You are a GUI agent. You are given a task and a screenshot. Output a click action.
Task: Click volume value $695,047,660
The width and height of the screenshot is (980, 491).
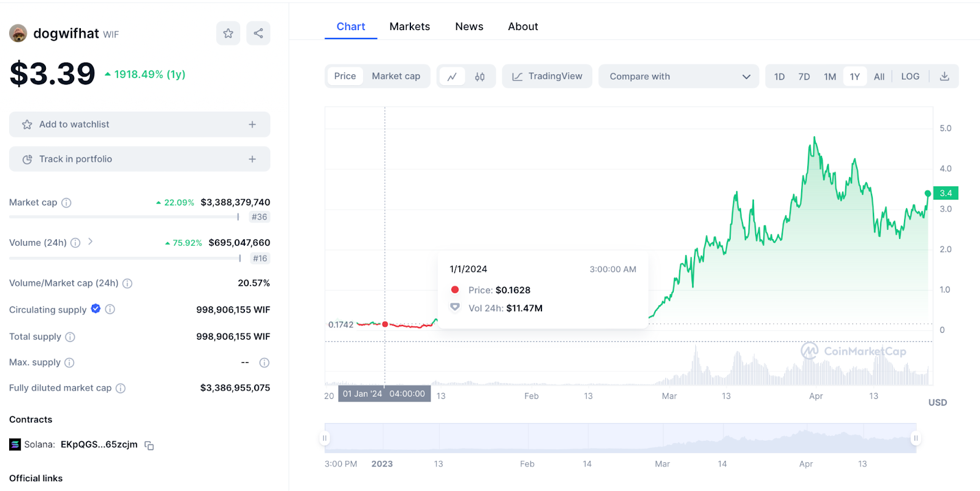pyautogui.click(x=239, y=243)
